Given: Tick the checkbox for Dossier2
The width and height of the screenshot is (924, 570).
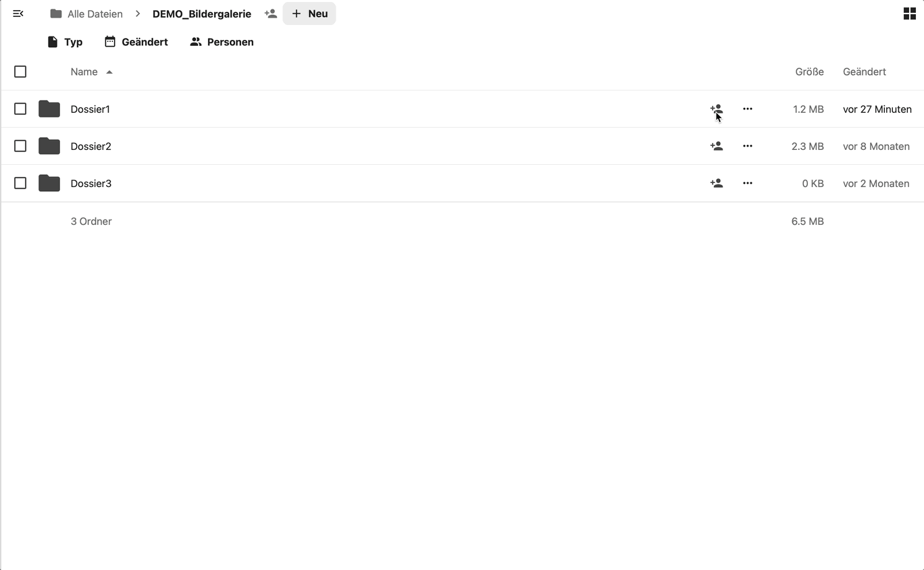Looking at the screenshot, I should pyautogui.click(x=20, y=146).
